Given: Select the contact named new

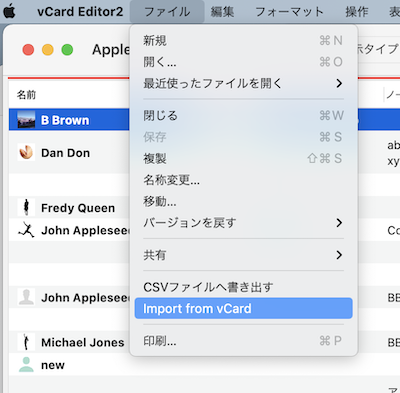Looking at the screenshot, I should point(53,365).
